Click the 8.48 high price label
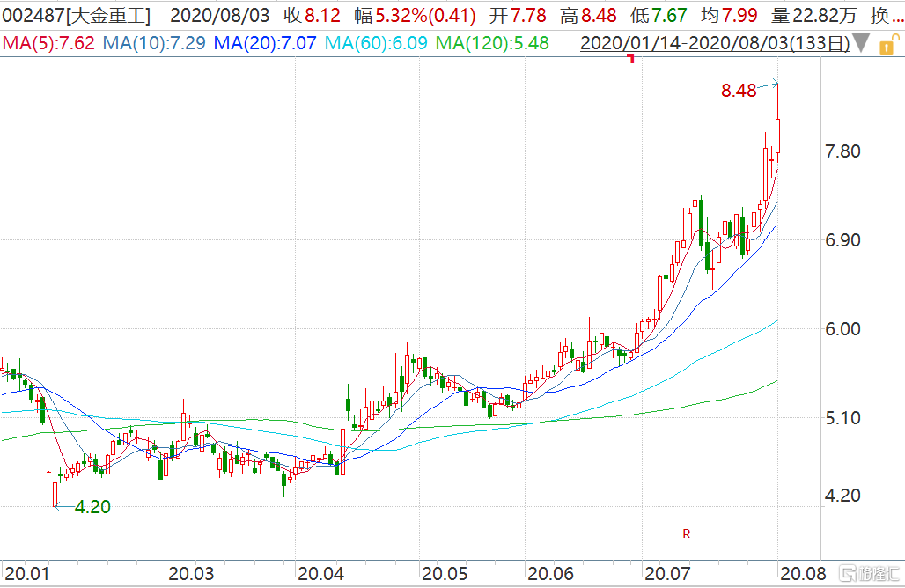 point(739,91)
